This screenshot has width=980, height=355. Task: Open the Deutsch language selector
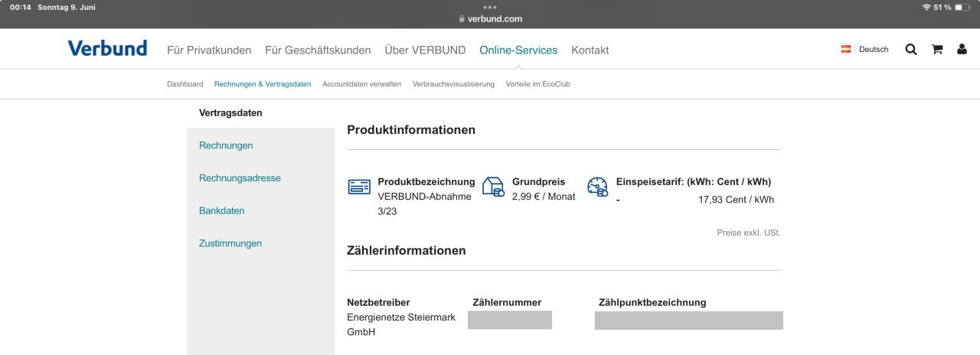point(874,50)
